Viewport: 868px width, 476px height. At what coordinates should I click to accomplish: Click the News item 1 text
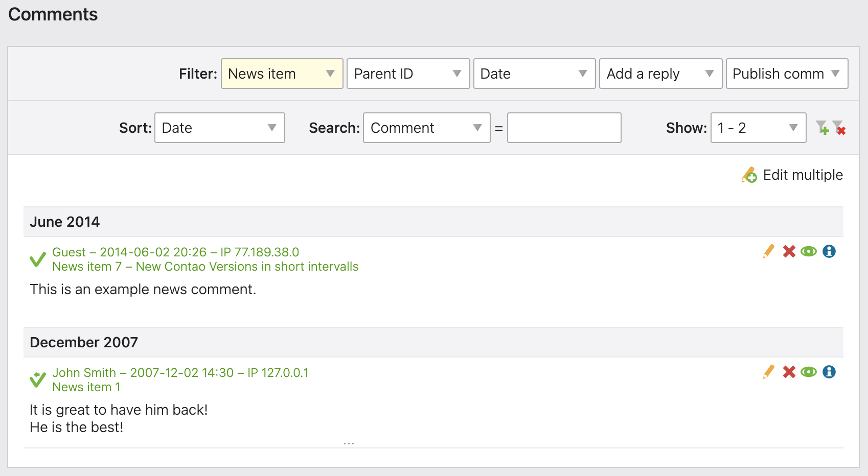click(86, 387)
